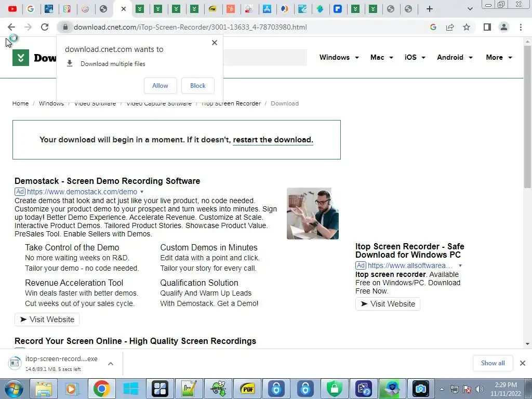Open the demostack.com/demo ad URL
The height and width of the screenshot is (399, 532).
(82, 192)
